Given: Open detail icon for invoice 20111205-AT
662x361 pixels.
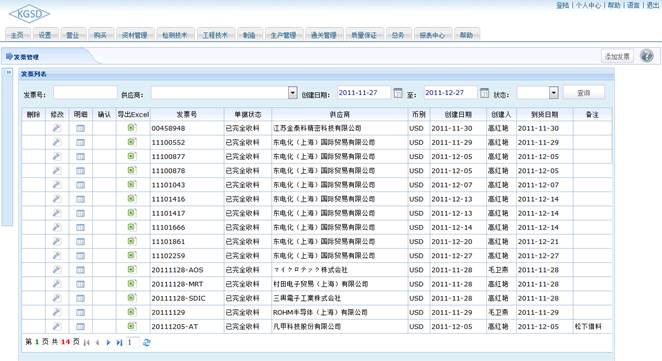Looking at the screenshot, I should 80,327.
